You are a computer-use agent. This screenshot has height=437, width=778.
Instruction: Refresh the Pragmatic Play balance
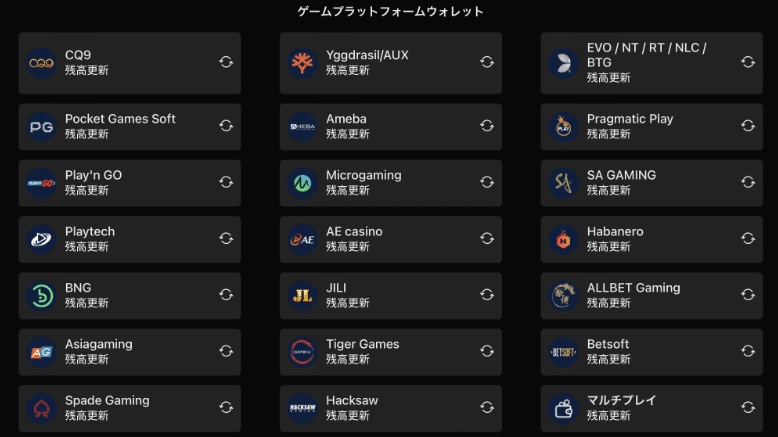tap(748, 126)
